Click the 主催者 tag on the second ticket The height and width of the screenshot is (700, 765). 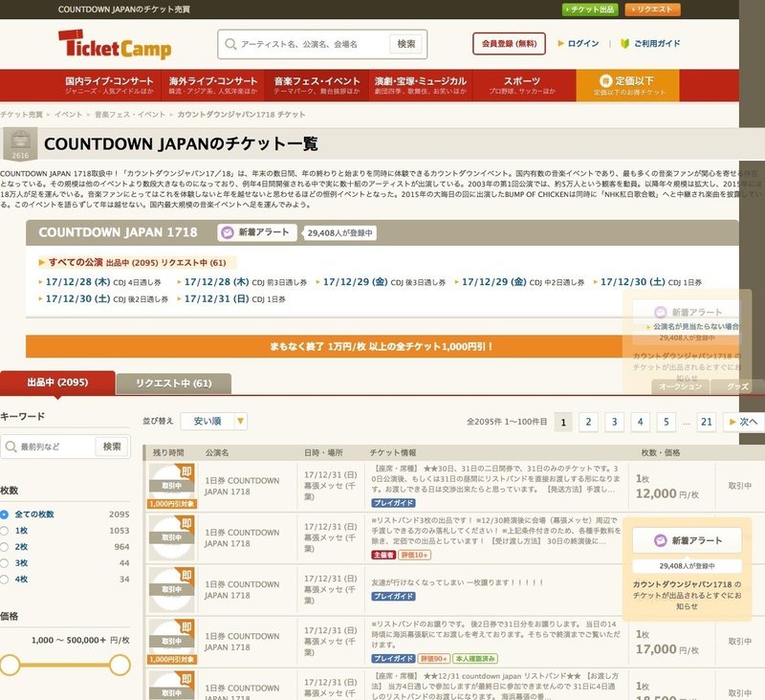(x=383, y=555)
